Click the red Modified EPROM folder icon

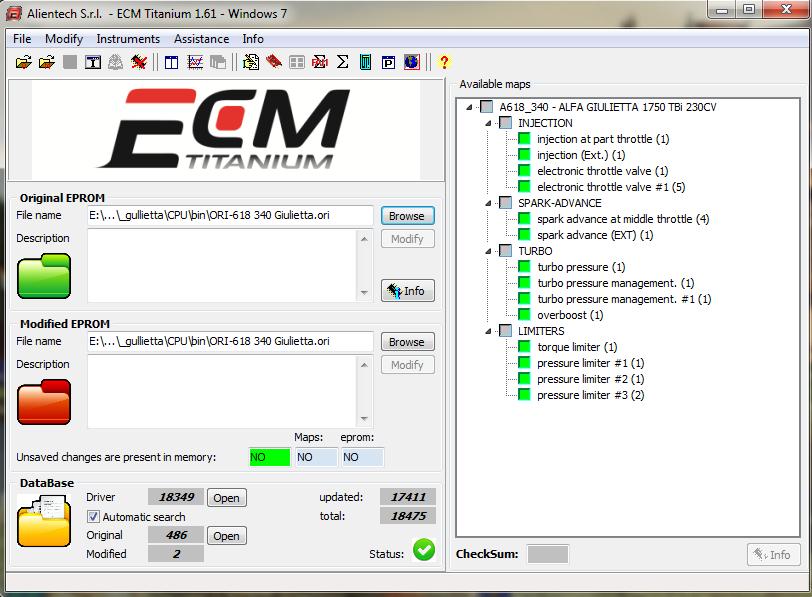click(x=44, y=402)
